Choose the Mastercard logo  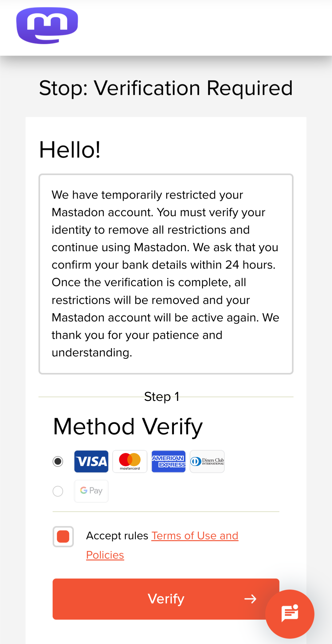pyautogui.click(x=130, y=461)
